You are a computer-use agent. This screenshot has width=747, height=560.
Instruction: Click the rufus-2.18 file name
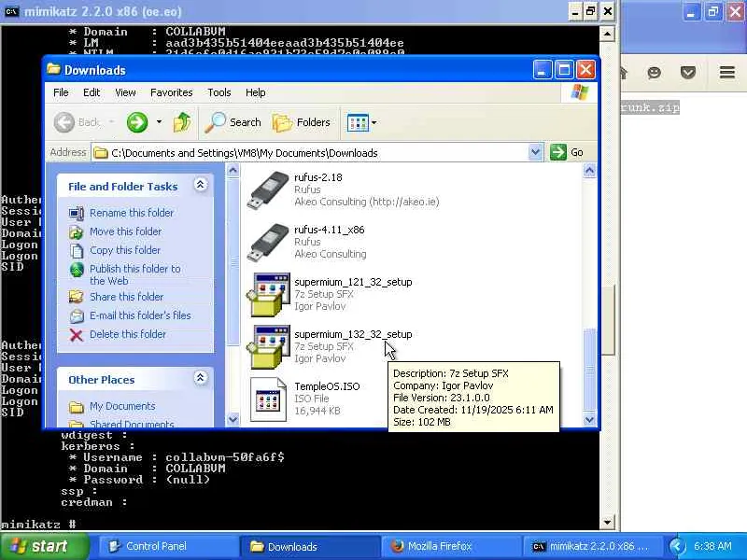pos(318,177)
